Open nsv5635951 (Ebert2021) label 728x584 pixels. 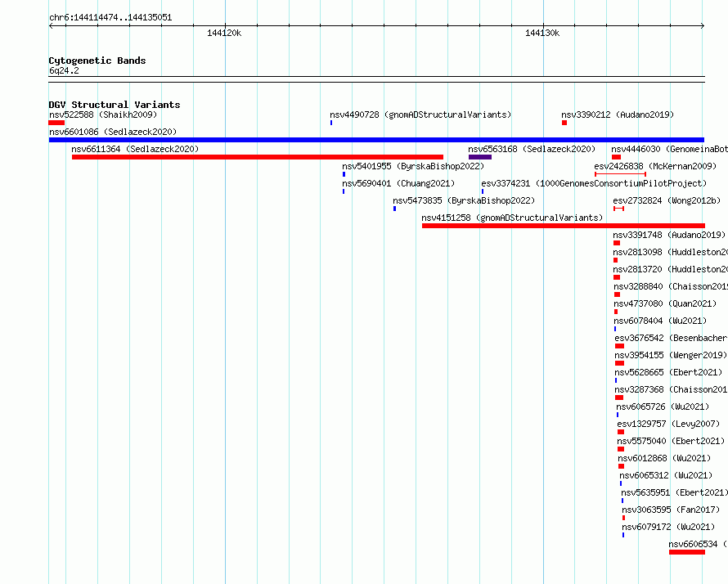(675, 492)
